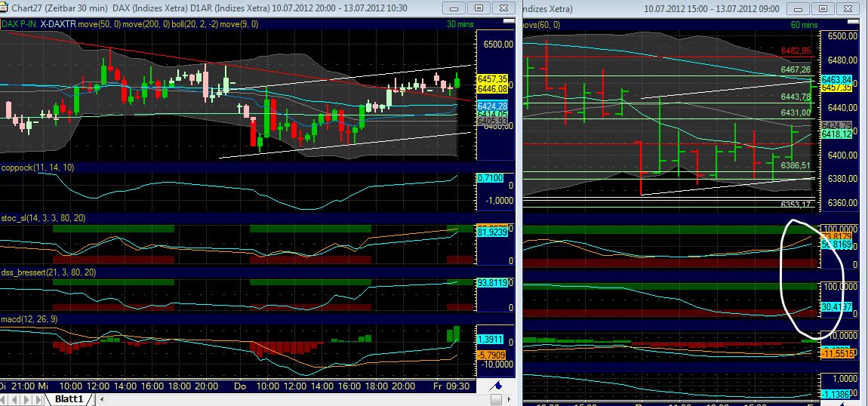Click the horizontal scrollbar right arrow

(x=509, y=398)
